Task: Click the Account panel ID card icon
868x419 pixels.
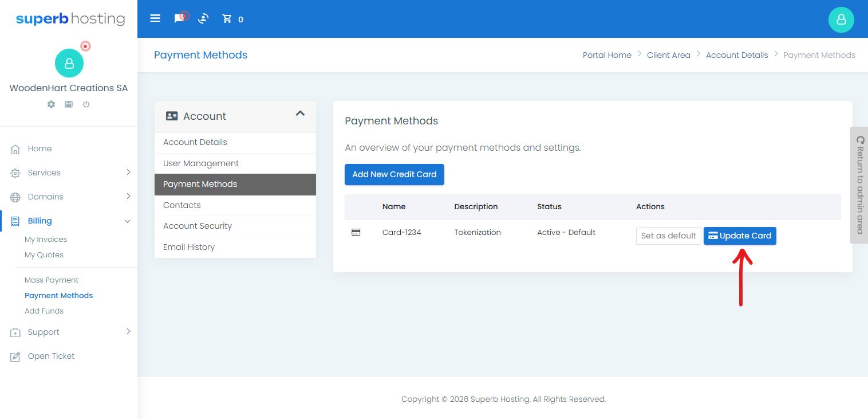Action: (172, 116)
